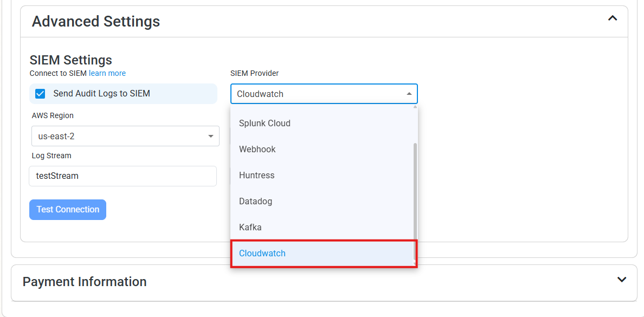Pick Datadog as the SIEM provider
This screenshot has width=644, height=317.
coord(255,201)
